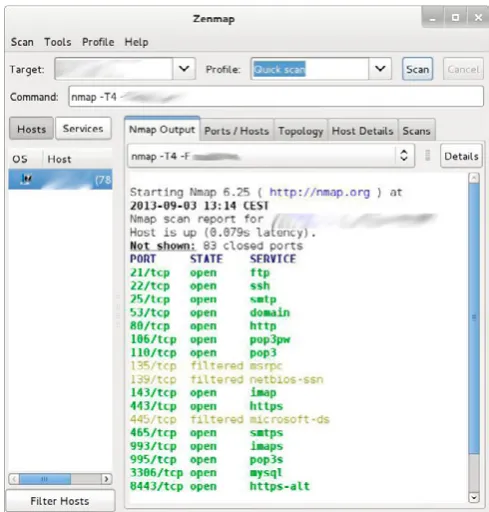The image size is (489, 512).
Task: Click the grip handle beside Details
Action: (x=428, y=155)
